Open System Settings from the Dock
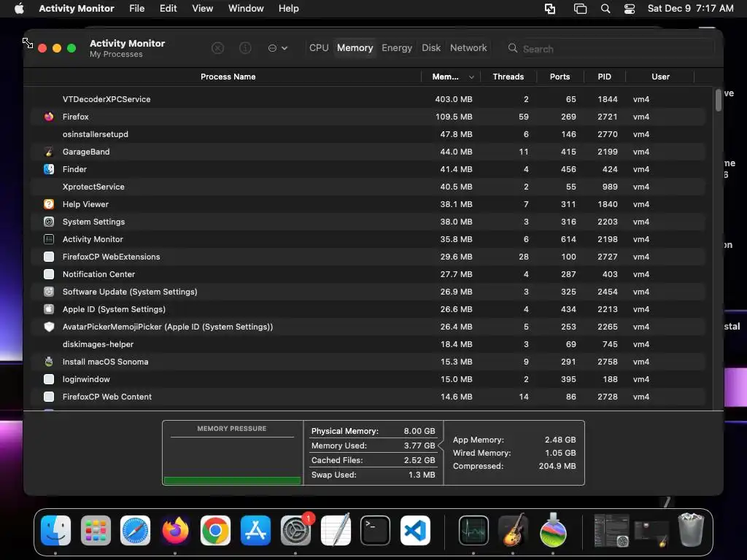The height and width of the screenshot is (560, 747). point(295,531)
